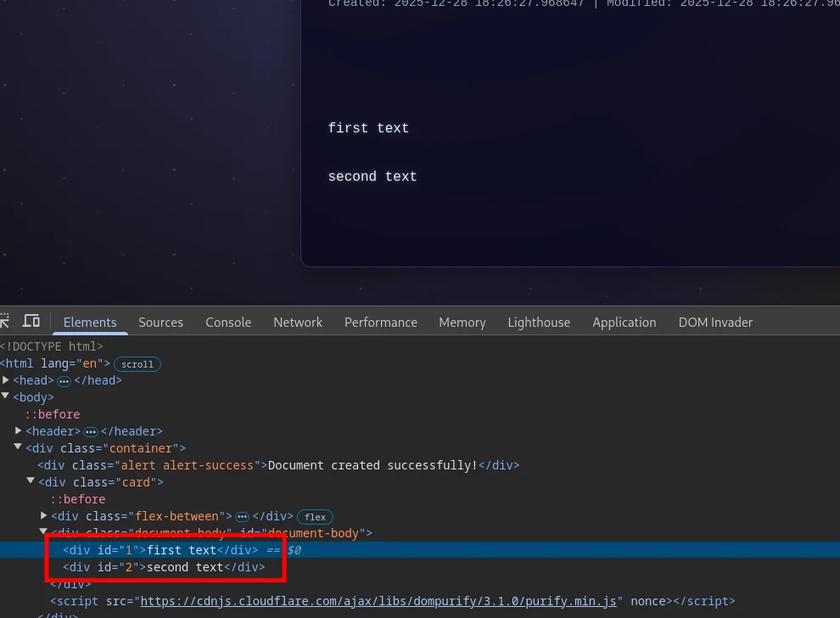840x618 pixels.
Task: Toggle the scroll badge on the html element
Action: coord(137,364)
